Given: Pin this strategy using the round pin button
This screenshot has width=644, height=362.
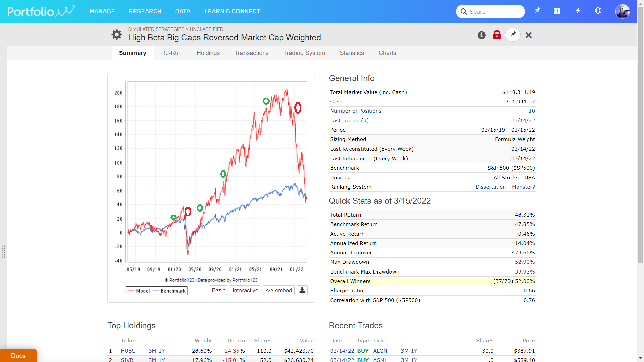Looking at the screenshot, I should tap(513, 35).
